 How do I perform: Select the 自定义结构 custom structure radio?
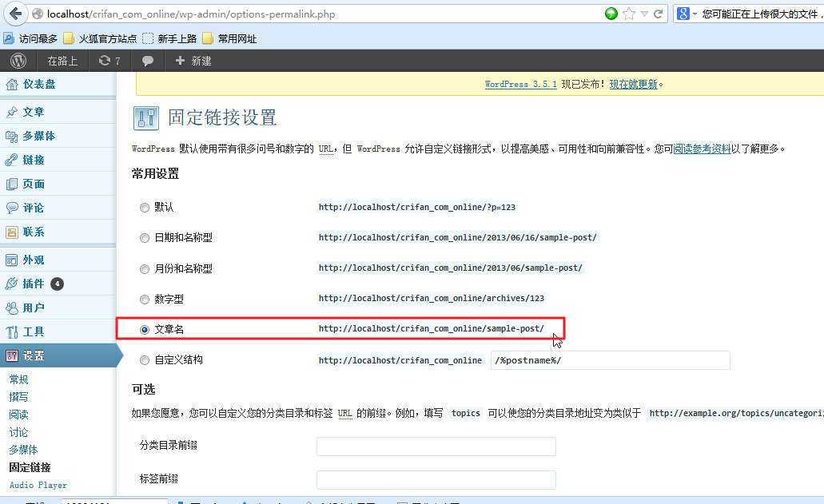[145, 360]
